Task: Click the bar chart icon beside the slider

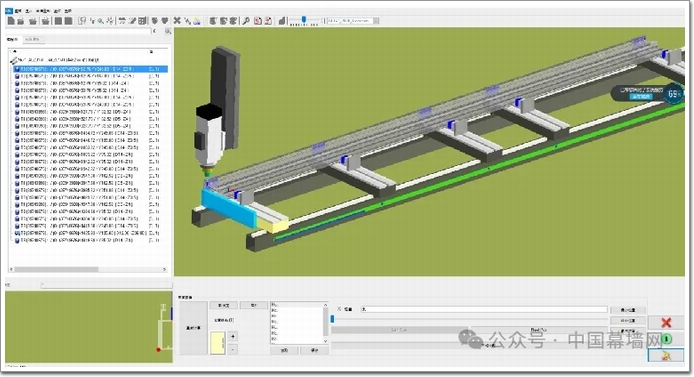Action: point(282,20)
